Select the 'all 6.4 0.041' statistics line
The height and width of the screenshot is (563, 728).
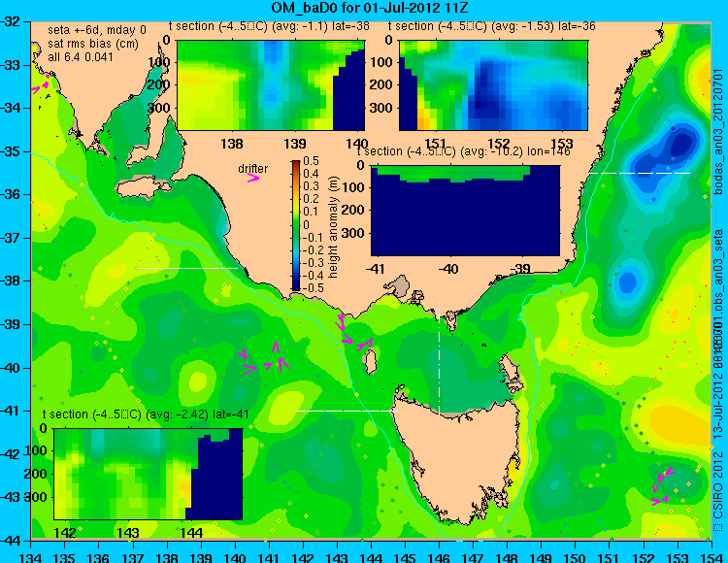pos(81,57)
